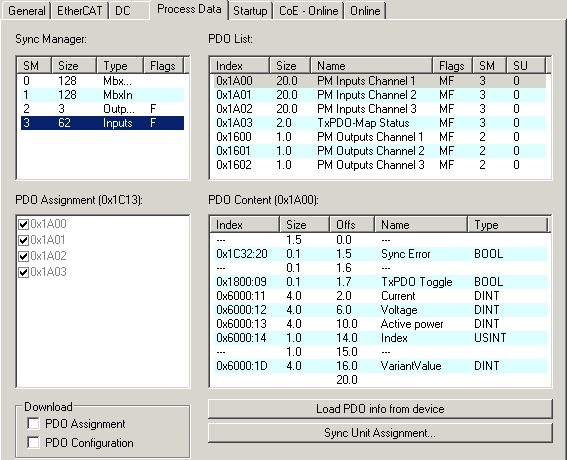Screen dimensions: 567x460
Task: Select PDO 0x1602 PM Outputs Channel 3
Action: pos(379,165)
